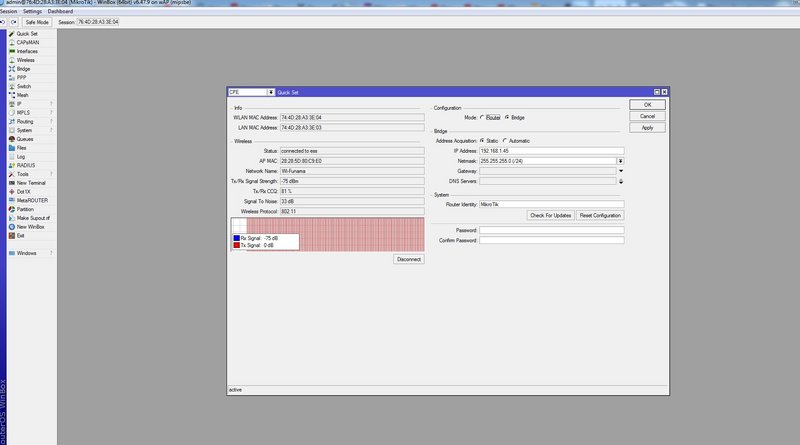Expand the DNS Servers stepper arrows
This screenshot has width=800, height=445.
pos(620,181)
